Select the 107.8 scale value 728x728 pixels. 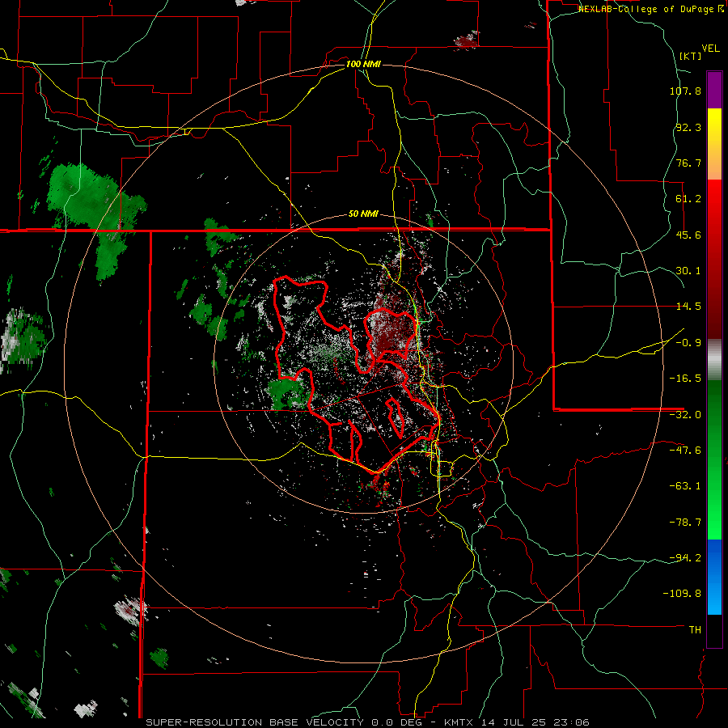(685, 91)
